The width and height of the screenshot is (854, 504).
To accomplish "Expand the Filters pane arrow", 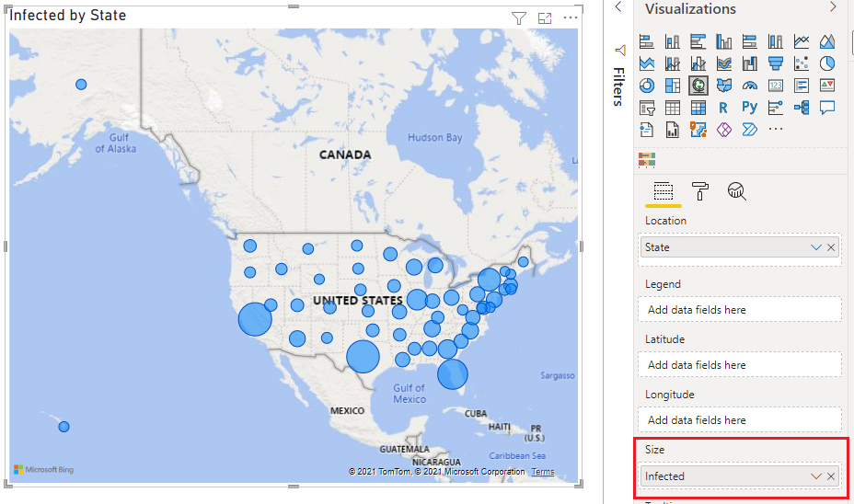I will [618, 7].
